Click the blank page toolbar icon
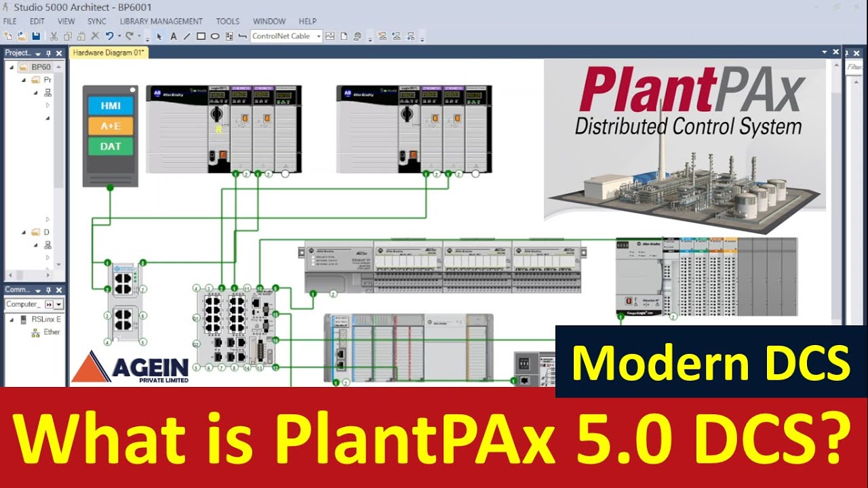 tap(344, 36)
